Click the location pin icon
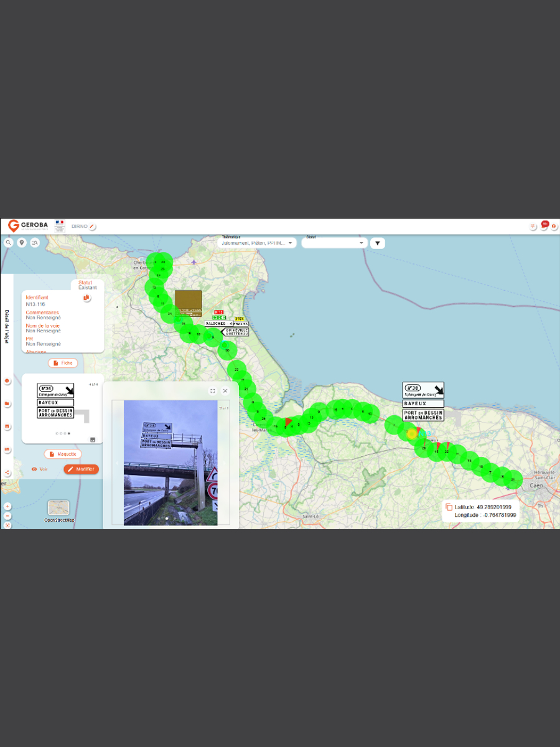Screen dimensions: 560x747 (22, 243)
